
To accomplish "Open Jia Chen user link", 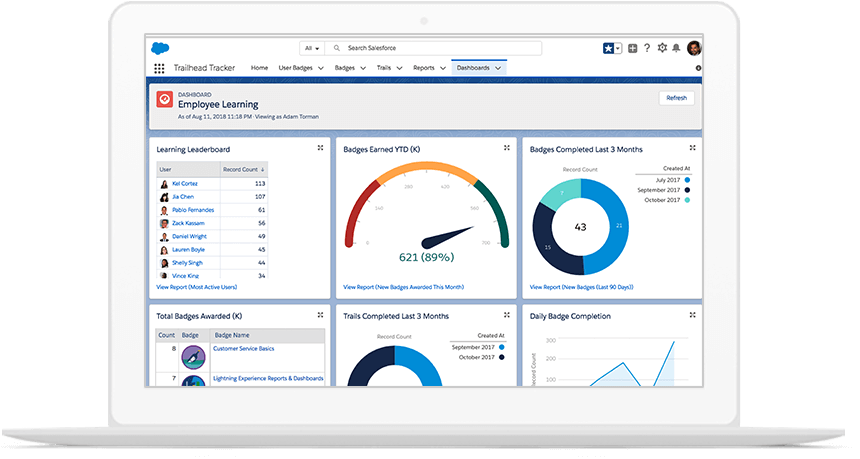I will coord(183,197).
